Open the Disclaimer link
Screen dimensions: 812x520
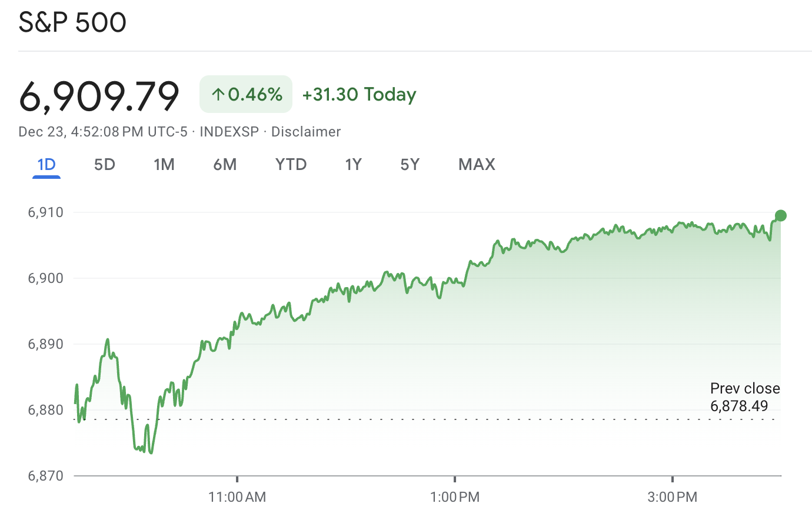coord(305,132)
